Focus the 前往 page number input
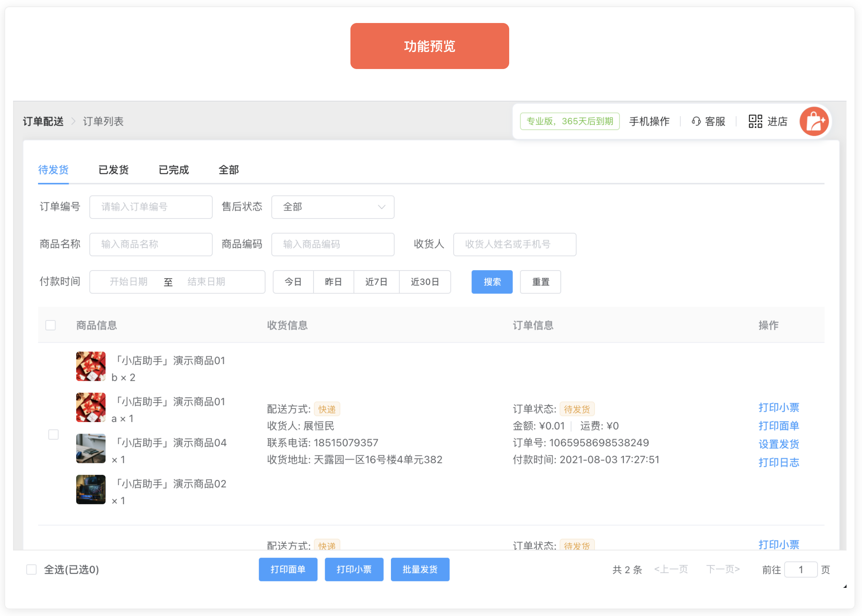 tap(801, 570)
